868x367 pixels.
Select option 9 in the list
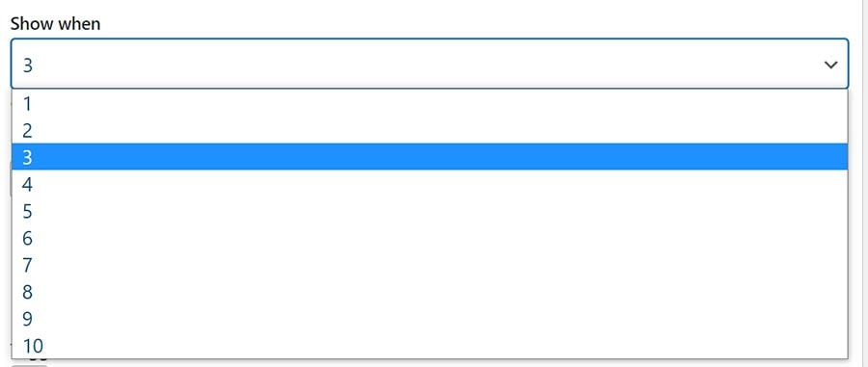[429, 319]
